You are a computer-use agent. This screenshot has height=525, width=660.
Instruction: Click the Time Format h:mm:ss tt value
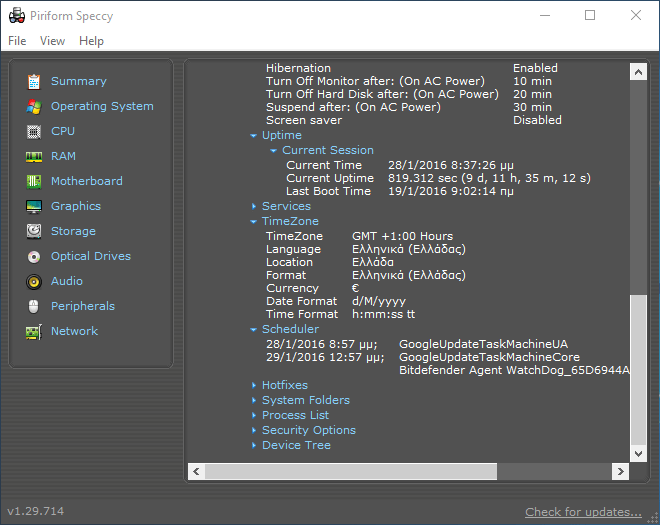pyautogui.click(x=383, y=314)
